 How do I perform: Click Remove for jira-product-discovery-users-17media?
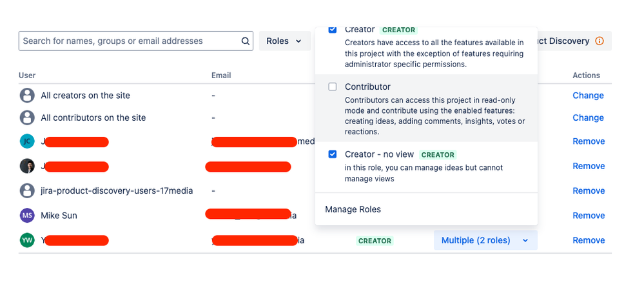pos(589,191)
